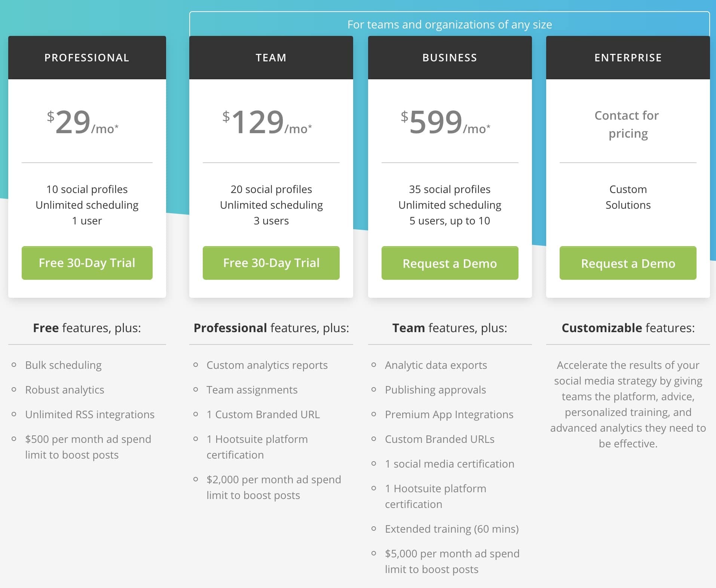This screenshot has width=716, height=588.
Task: Click the 'Team assignments' feature item
Action: click(x=252, y=390)
